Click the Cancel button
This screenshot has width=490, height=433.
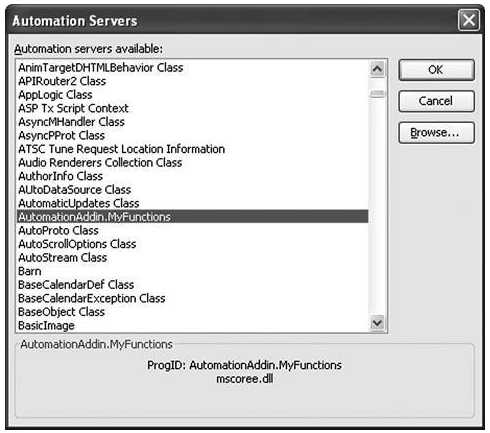tap(436, 101)
